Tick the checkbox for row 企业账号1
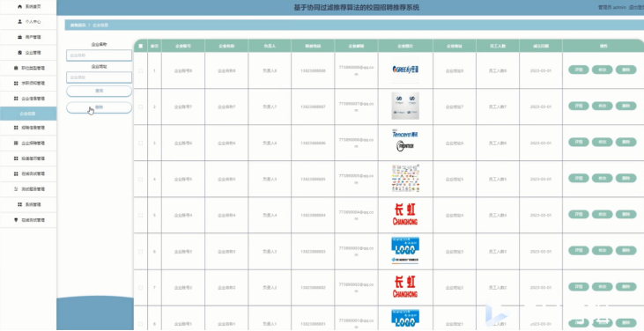The width and height of the screenshot is (644, 331). coord(141,324)
